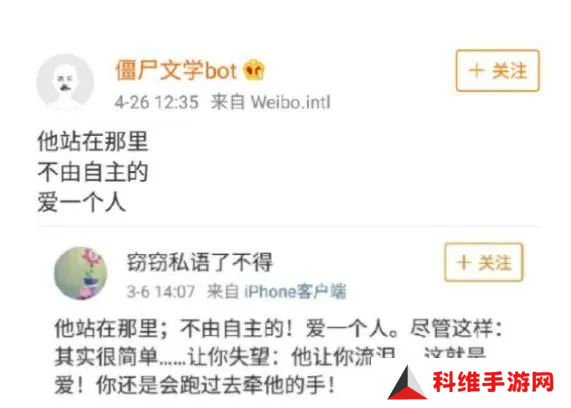Click the Weibo.intl source link
The image size is (571, 408).
[x=291, y=102]
